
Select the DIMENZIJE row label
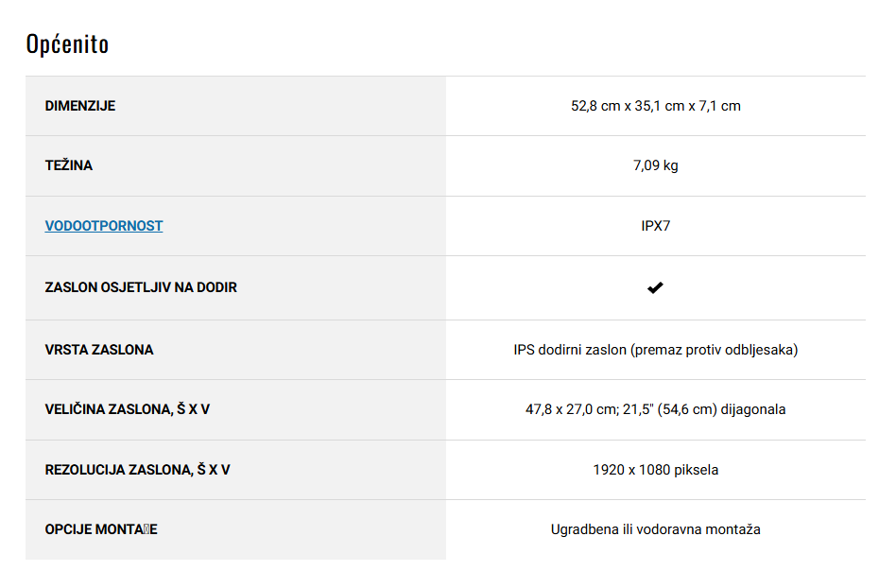80,106
